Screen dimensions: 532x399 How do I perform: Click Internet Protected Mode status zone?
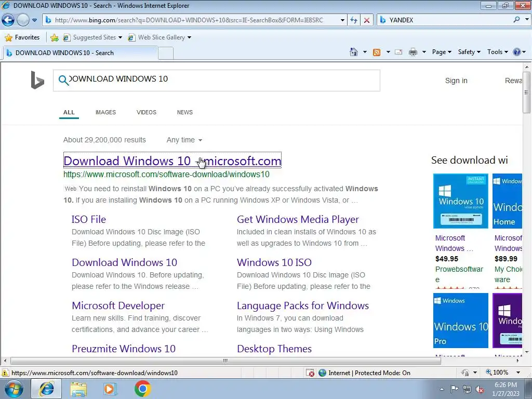coord(365,373)
